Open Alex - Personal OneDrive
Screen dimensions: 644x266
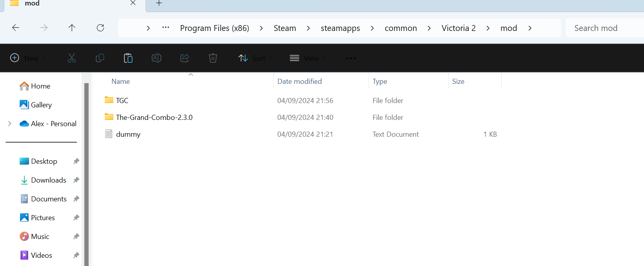(x=48, y=123)
